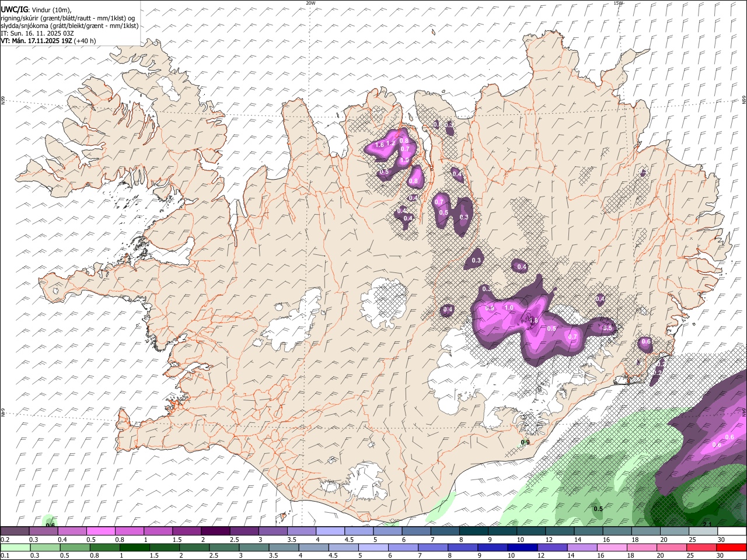
Task: Pick the pink rain swatch between 18 and 20
Action: (x=641, y=548)
